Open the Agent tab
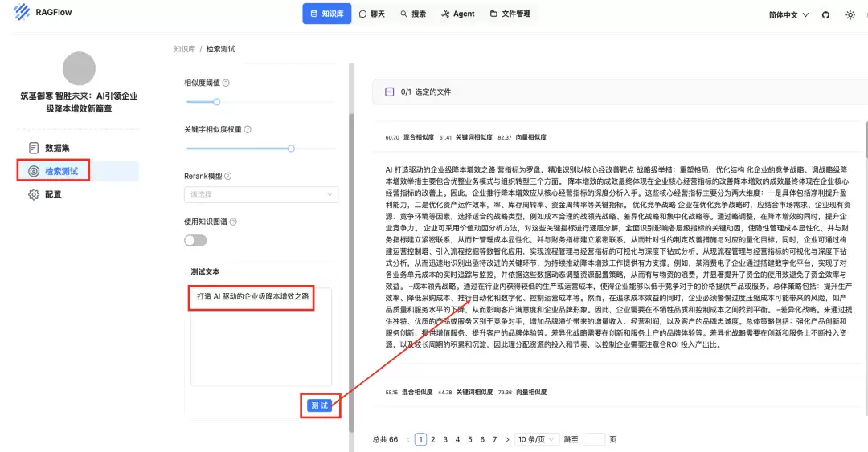This screenshot has height=452, width=868. click(x=458, y=14)
